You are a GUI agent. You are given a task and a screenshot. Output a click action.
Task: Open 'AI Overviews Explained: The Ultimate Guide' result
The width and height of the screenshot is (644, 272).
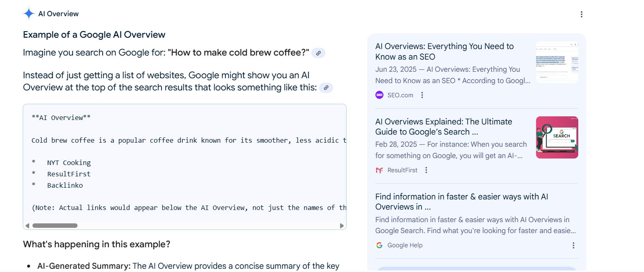pyautogui.click(x=444, y=126)
